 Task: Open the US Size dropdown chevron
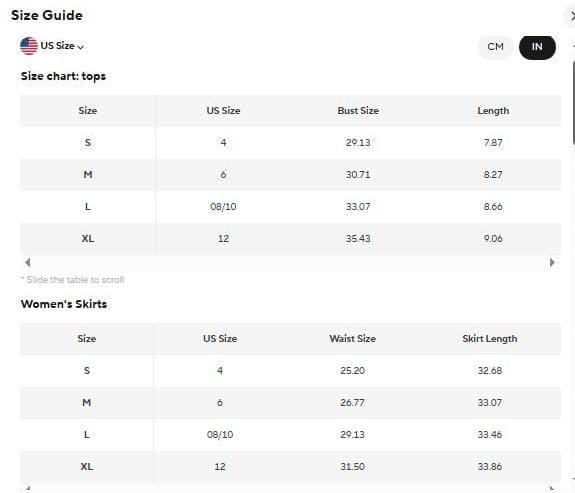pyautogui.click(x=81, y=47)
